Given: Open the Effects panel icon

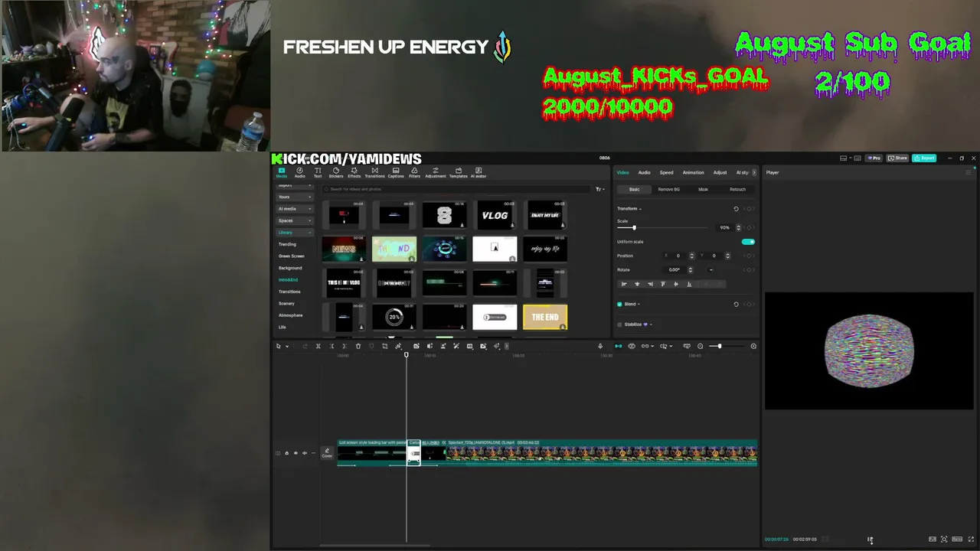Looking at the screenshot, I should [354, 172].
